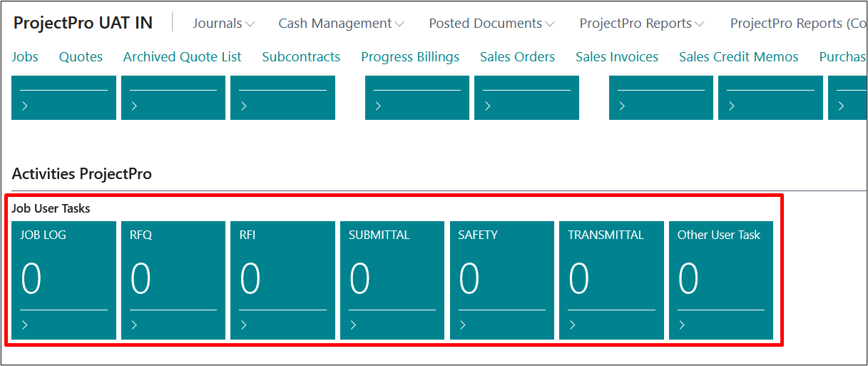Open Sales Orders list
The height and width of the screenshot is (366, 868).
pyautogui.click(x=517, y=57)
